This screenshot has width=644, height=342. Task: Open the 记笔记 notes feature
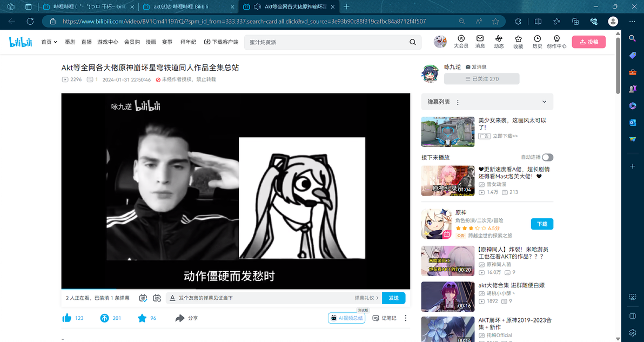click(384, 318)
